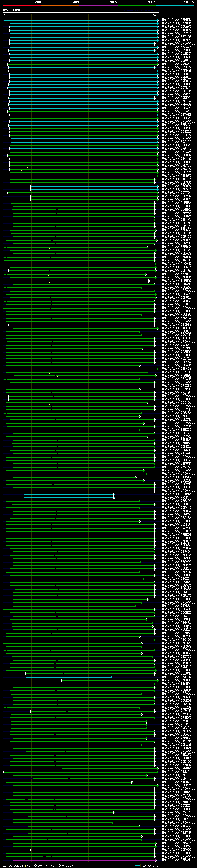This screenshot has width=197, height=868.
Task: Click label UniRef100_A7AN92
Action: pyautogui.click(x=177, y=375)
